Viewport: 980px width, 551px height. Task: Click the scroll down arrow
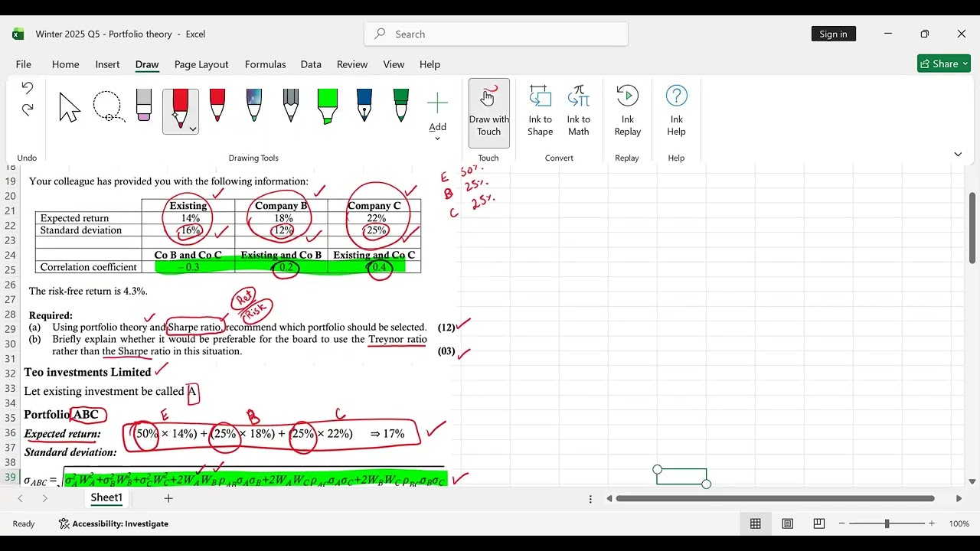click(x=972, y=481)
